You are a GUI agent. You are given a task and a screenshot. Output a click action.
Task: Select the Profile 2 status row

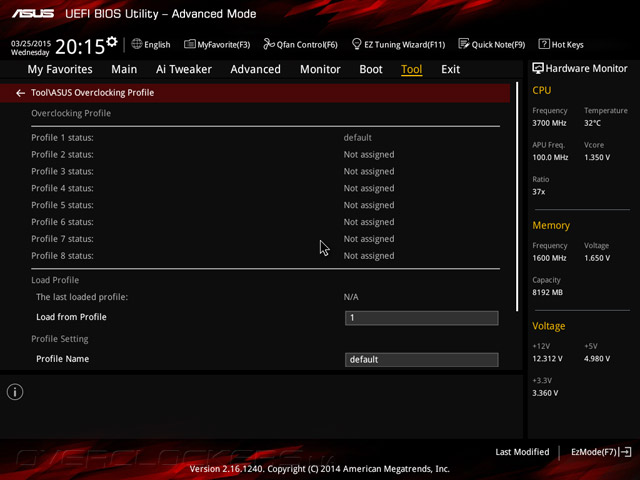pyautogui.click(x=265, y=155)
